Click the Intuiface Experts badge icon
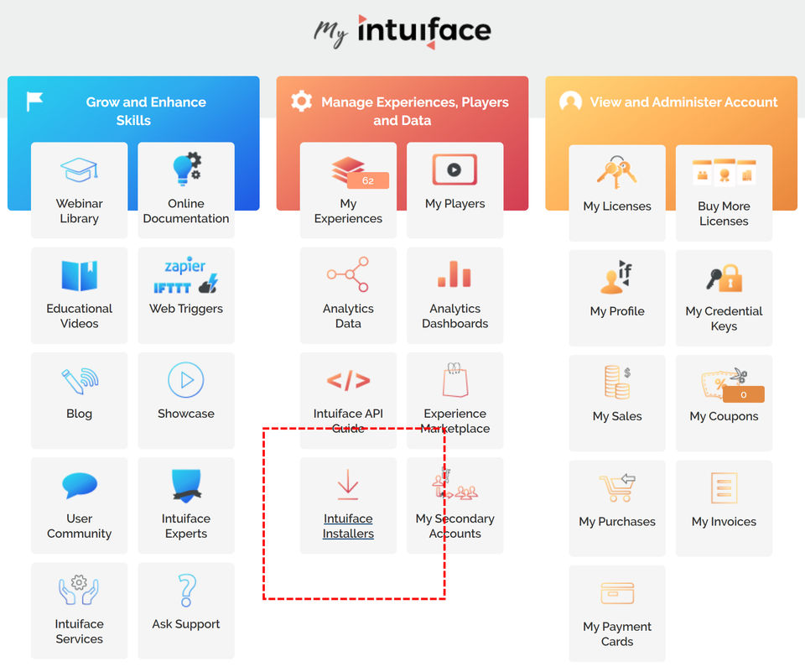The image size is (805, 672). tap(186, 486)
